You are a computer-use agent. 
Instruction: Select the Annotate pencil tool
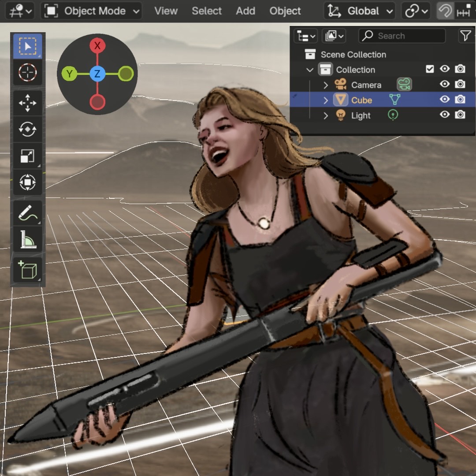[28, 213]
